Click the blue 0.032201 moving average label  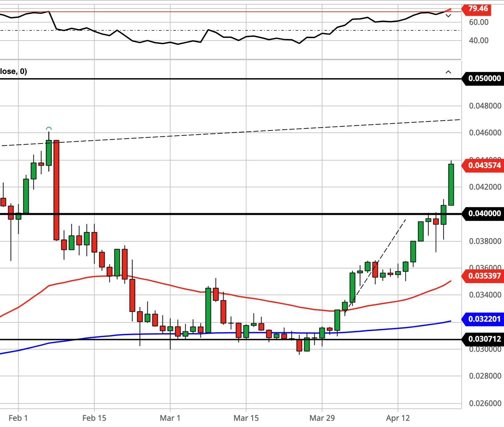point(483,319)
